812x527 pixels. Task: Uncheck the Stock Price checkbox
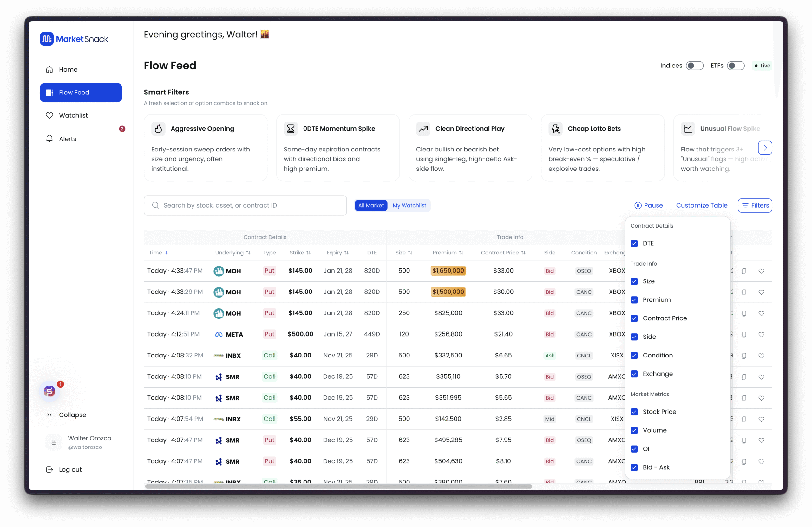click(634, 412)
